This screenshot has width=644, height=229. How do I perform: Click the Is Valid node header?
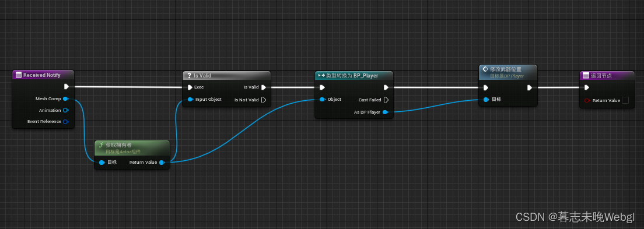click(226, 76)
